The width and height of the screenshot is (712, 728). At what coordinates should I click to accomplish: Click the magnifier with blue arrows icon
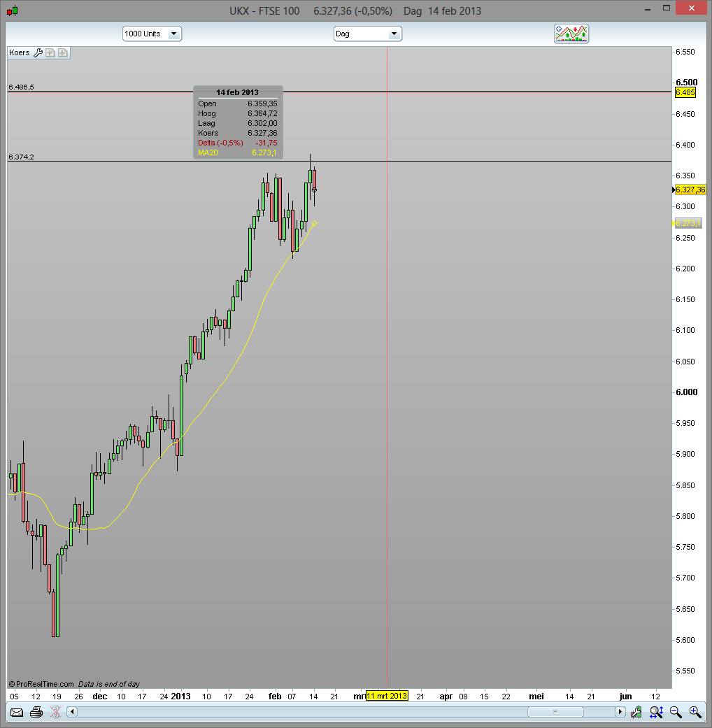click(656, 712)
